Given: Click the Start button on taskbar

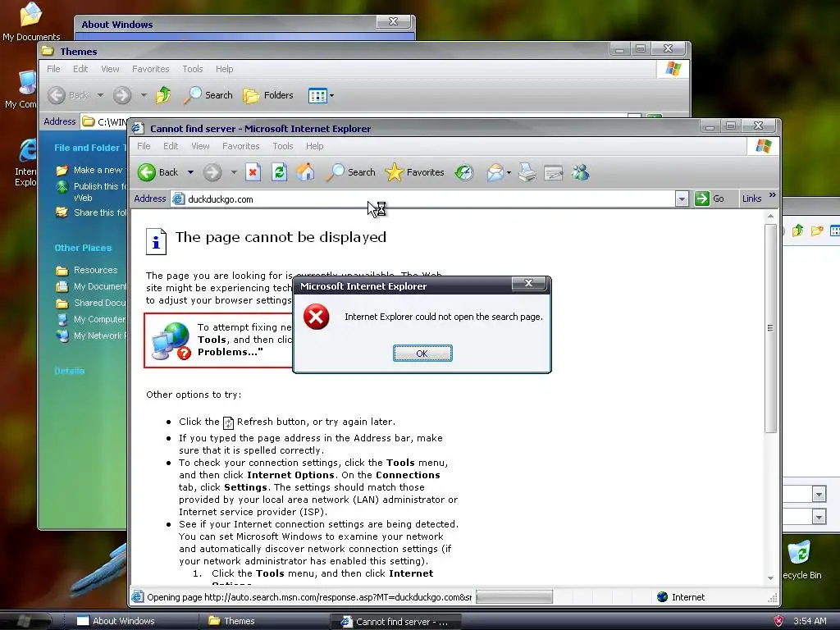Looking at the screenshot, I should [x=25, y=620].
